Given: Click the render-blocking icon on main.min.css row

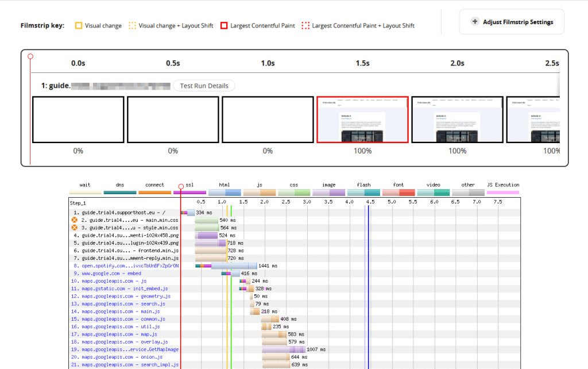Looking at the screenshot, I should (75, 220).
